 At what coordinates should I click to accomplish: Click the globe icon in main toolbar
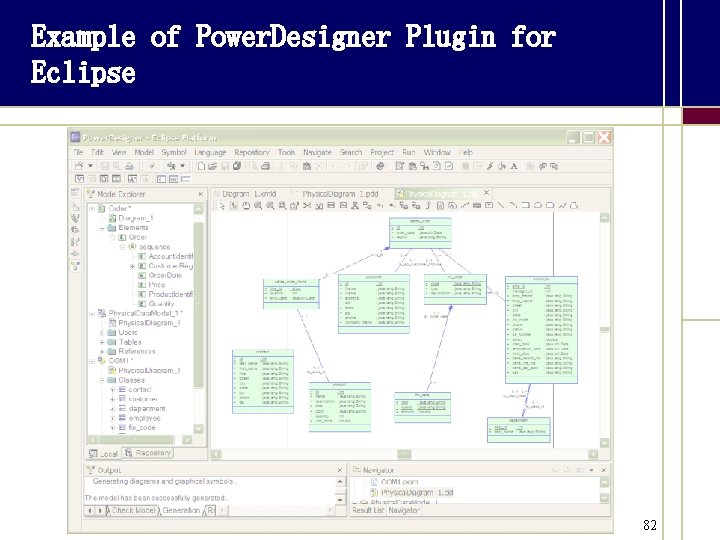380,166
